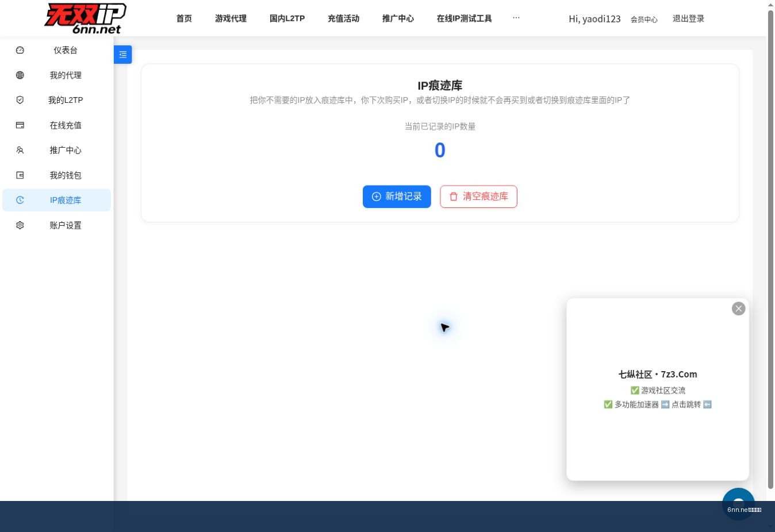Open 国内L2TP in top navigation
775x532 pixels.
click(287, 18)
